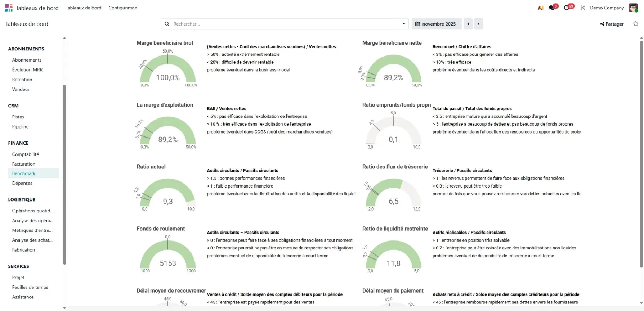644x311 pixels.
Task: Open the novembre 2025 date picker
Action: tap(436, 24)
